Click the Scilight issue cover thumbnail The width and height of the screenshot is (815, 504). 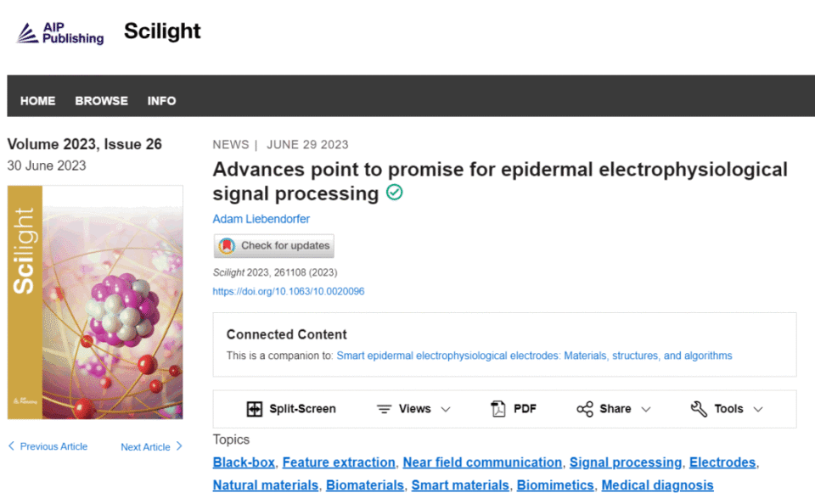[x=95, y=302]
